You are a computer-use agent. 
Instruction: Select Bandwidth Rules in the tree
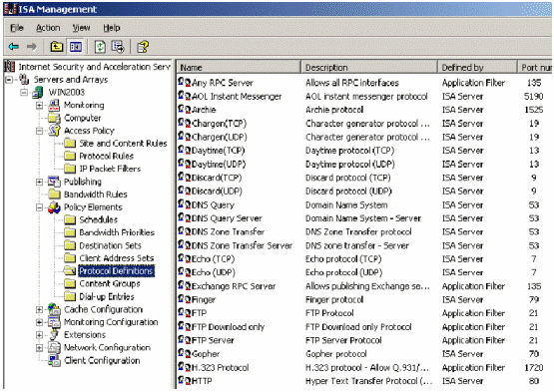[96, 195]
